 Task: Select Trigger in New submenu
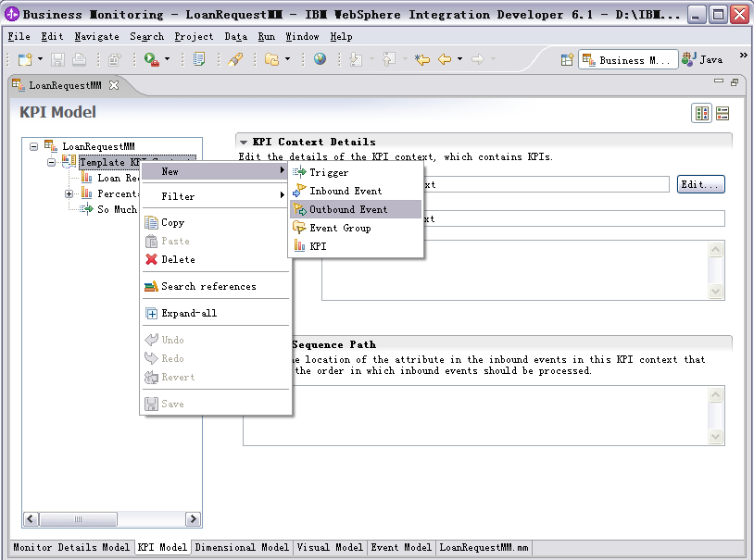356,172
